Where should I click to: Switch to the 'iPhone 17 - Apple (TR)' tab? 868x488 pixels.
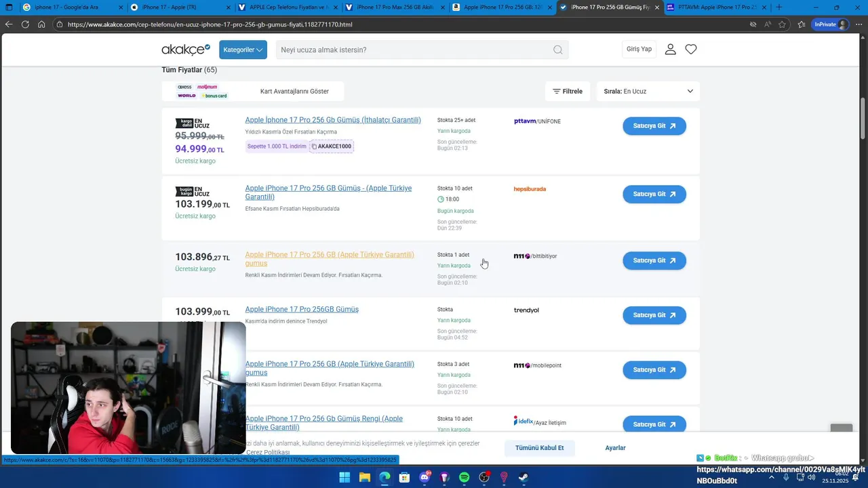coord(182,7)
